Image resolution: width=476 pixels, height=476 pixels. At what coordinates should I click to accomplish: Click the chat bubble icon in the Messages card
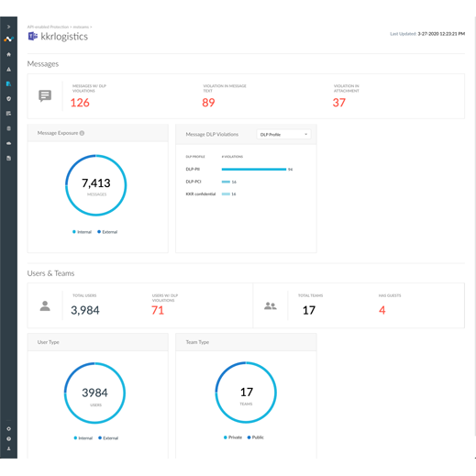tap(45, 96)
